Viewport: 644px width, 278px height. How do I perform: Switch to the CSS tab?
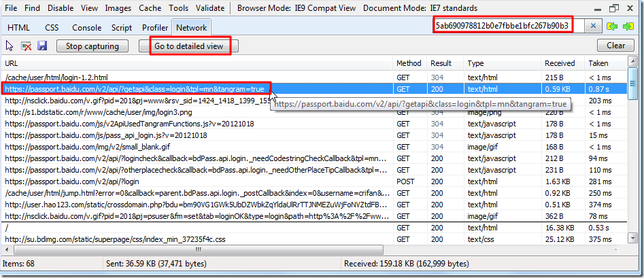tap(52, 27)
